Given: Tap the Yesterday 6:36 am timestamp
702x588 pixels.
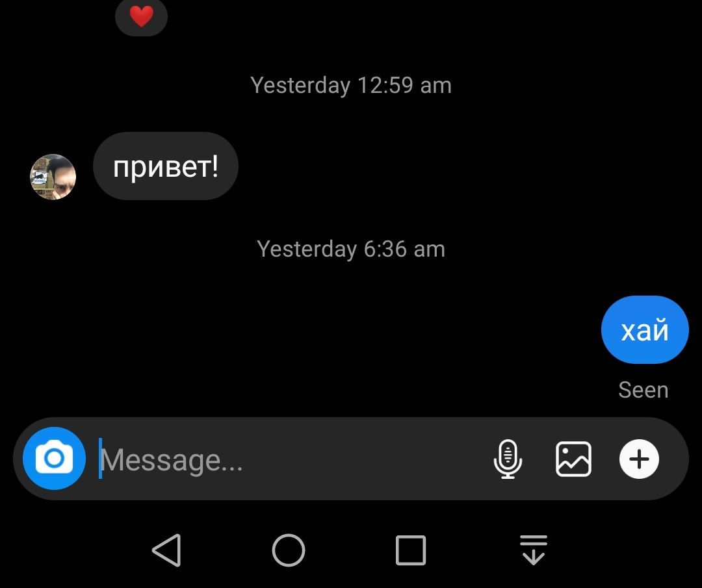Looking at the screenshot, I should pos(351,249).
